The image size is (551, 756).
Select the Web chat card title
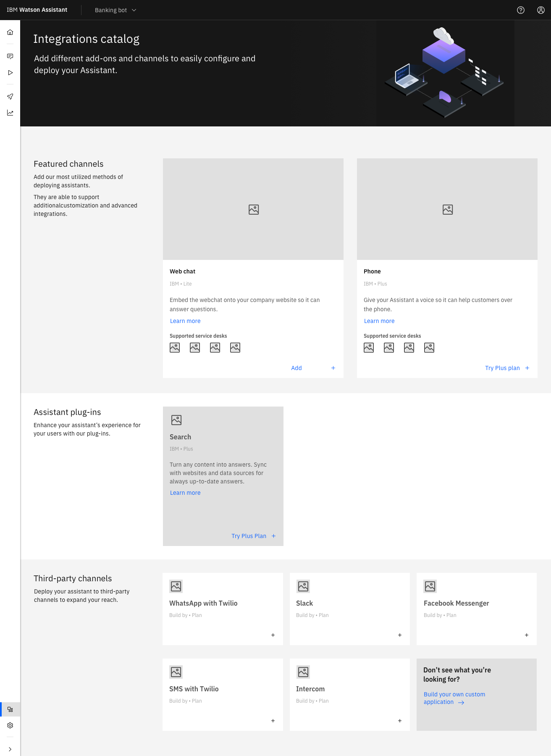182,271
